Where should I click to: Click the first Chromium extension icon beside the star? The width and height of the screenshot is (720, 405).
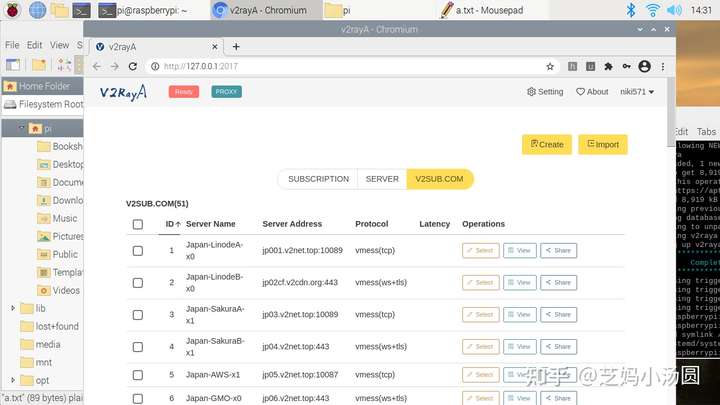coord(573,67)
